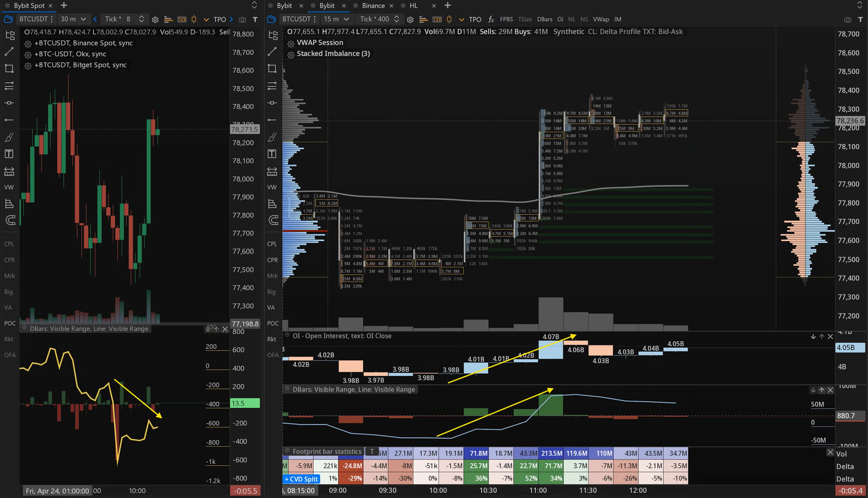Open the 30 m timeframe dropdown
The image size is (868, 498).
(73, 19)
